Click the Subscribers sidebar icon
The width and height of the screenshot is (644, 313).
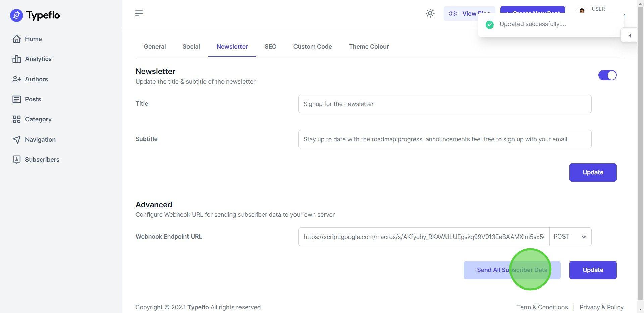16,160
